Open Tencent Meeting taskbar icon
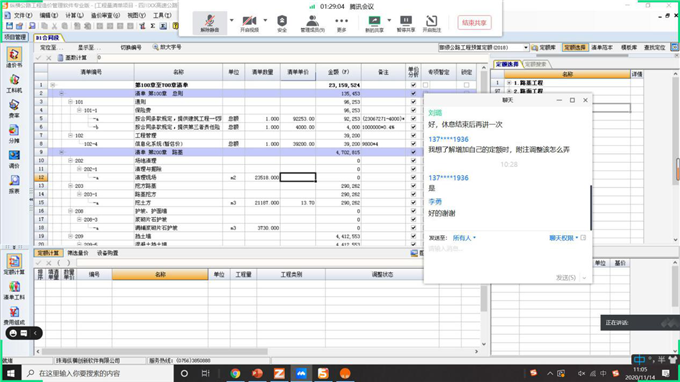This screenshot has width=680, height=382. coord(301,373)
